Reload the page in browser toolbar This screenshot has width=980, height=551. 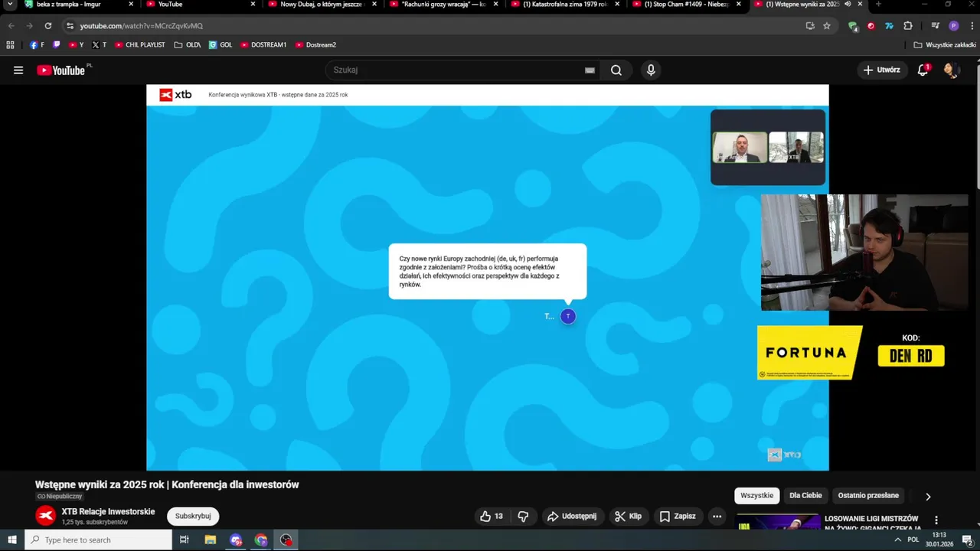point(47,25)
